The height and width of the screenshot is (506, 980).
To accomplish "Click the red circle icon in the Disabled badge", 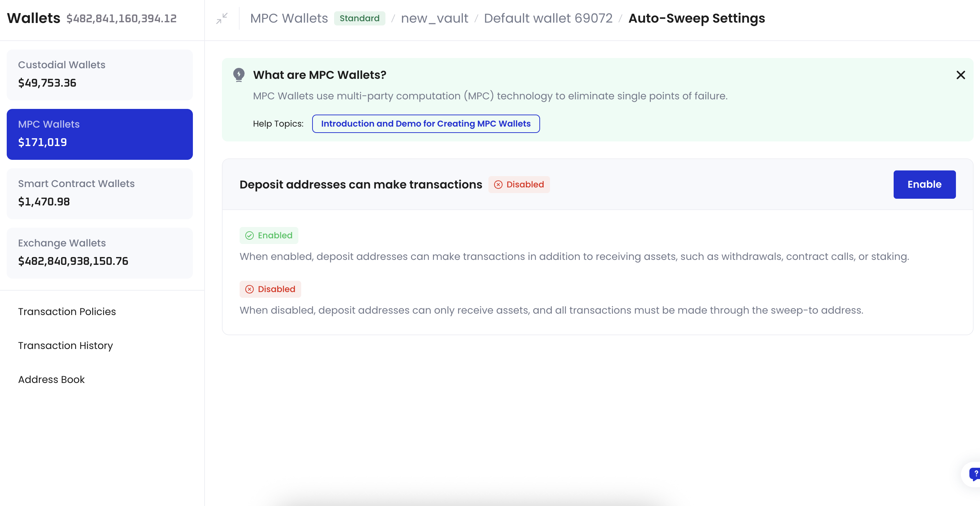I will [498, 184].
